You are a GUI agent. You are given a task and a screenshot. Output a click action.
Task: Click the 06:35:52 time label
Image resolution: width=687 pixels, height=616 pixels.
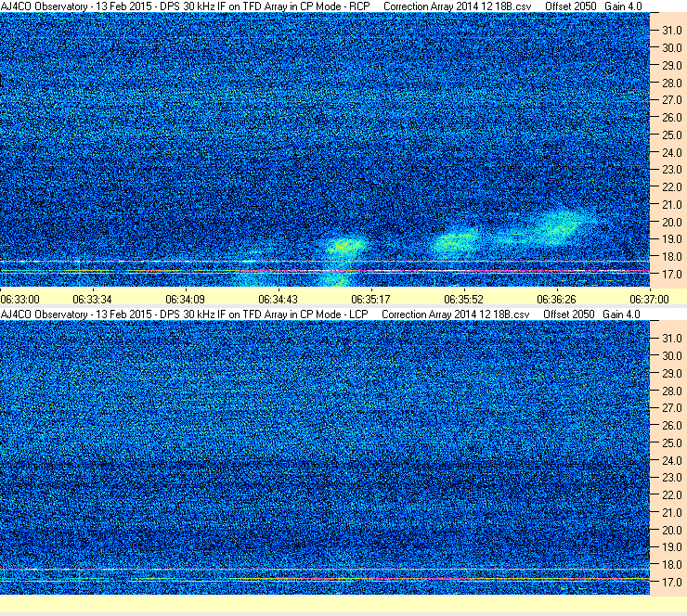(463, 300)
